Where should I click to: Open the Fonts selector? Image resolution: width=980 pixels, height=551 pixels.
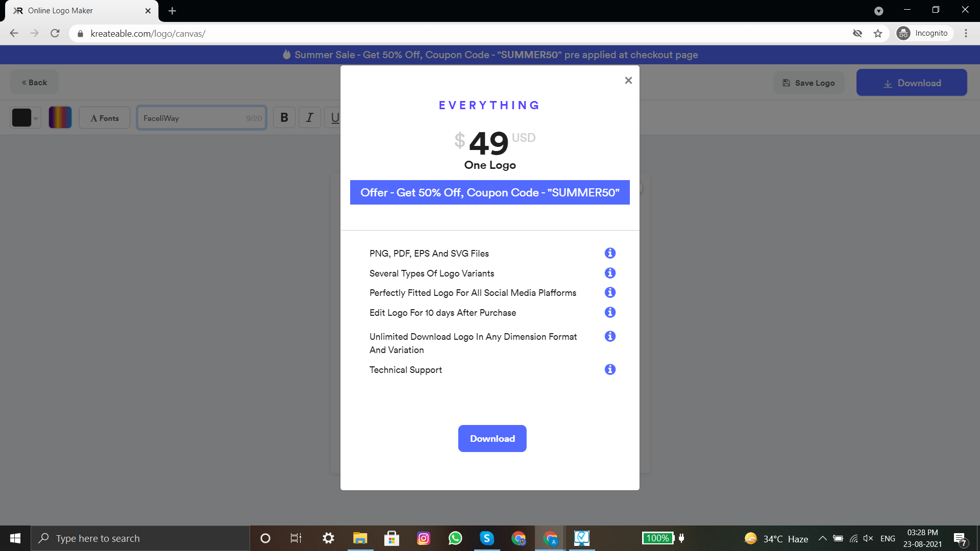click(x=105, y=118)
